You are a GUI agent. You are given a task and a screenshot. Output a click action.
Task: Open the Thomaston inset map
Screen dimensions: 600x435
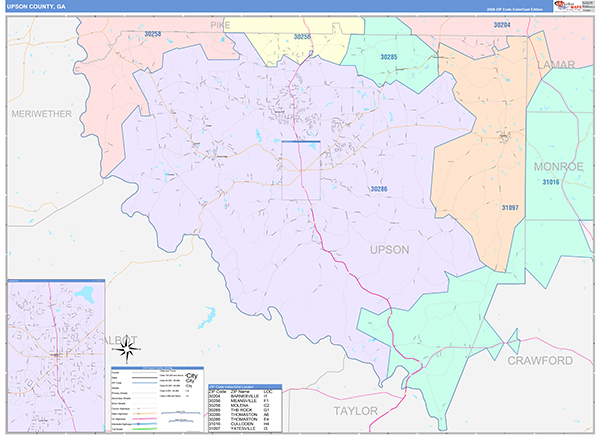pos(56,356)
